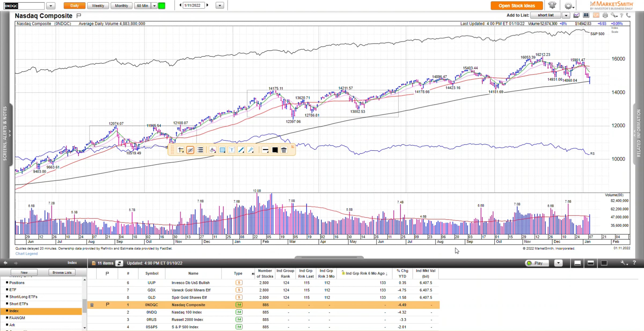Screen dimensions: 644x331
Task: Open the alerts bell icon
Action: pos(552,5)
